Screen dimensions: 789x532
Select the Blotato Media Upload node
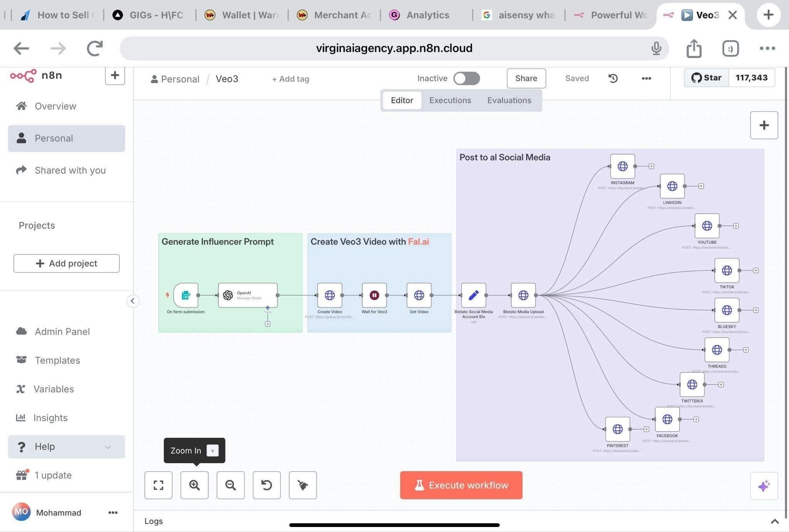(523, 295)
